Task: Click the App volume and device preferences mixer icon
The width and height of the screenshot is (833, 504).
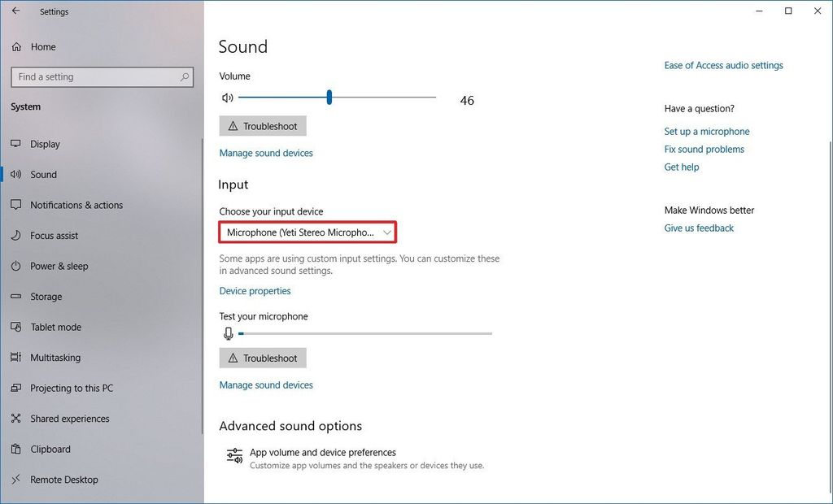Action: [234, 454]
